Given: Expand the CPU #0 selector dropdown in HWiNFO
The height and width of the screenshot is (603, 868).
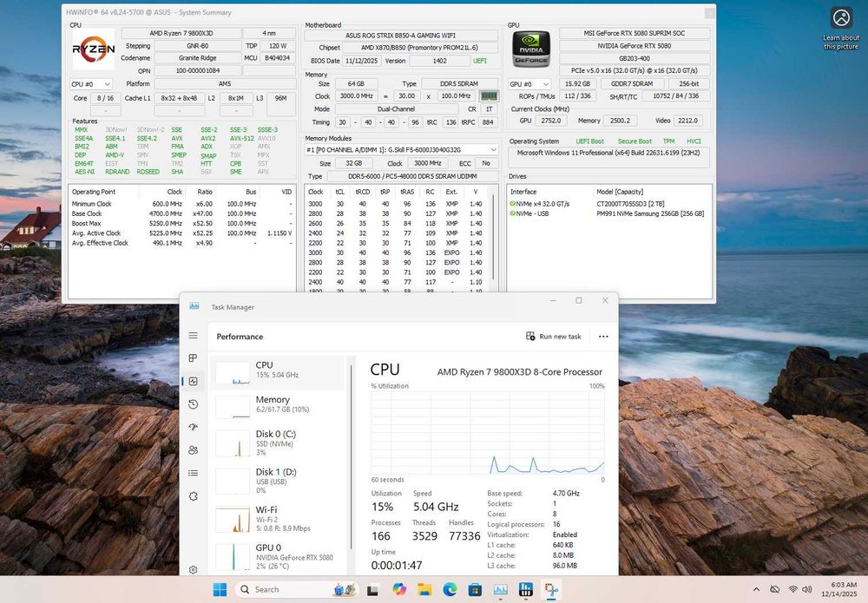Looking at the screenshot, I should [91, 84].
